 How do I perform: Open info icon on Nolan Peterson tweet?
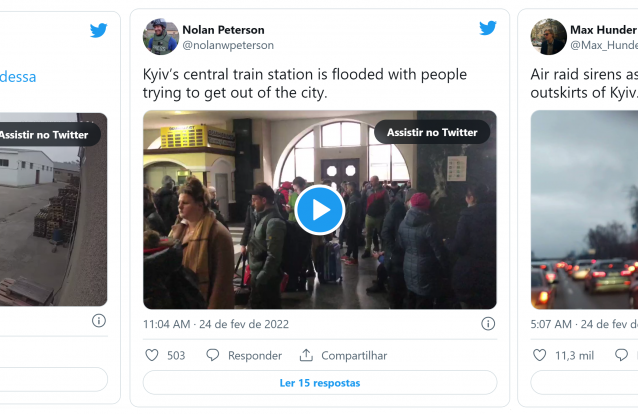[487, 323]
